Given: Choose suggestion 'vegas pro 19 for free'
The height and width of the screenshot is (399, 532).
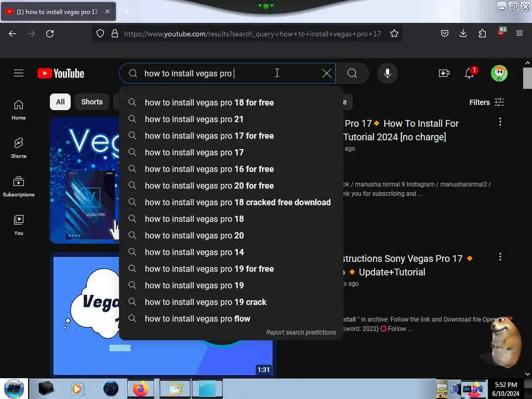Looking at the screenshot, I should [x=231, y=269].
